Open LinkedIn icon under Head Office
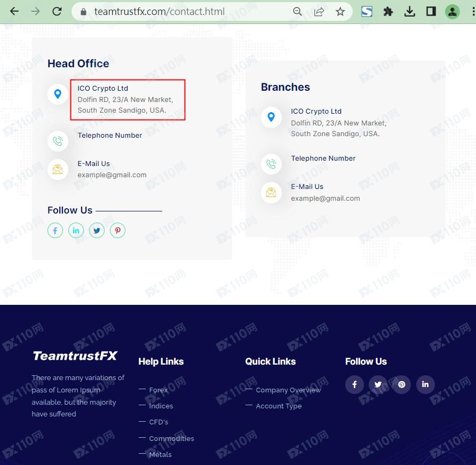This screenshot has width=476, height=465. (76, 231)
